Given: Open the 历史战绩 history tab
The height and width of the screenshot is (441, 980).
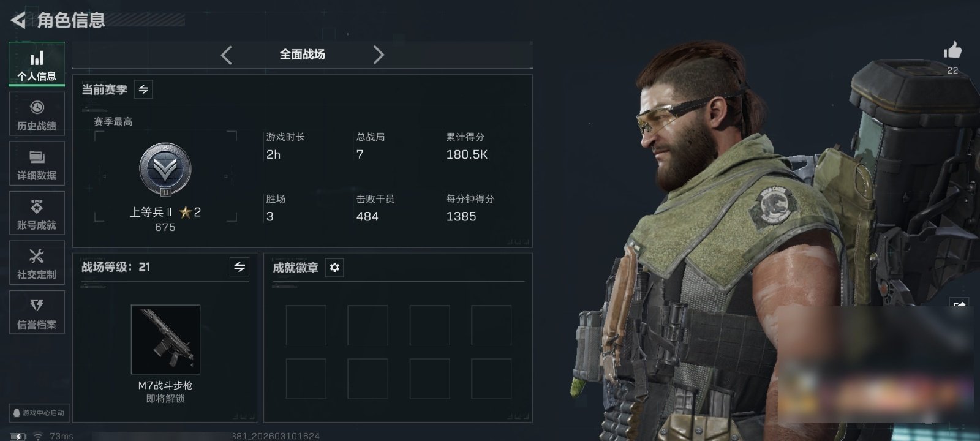Looking at the screenshot, I should pos(37,114).
